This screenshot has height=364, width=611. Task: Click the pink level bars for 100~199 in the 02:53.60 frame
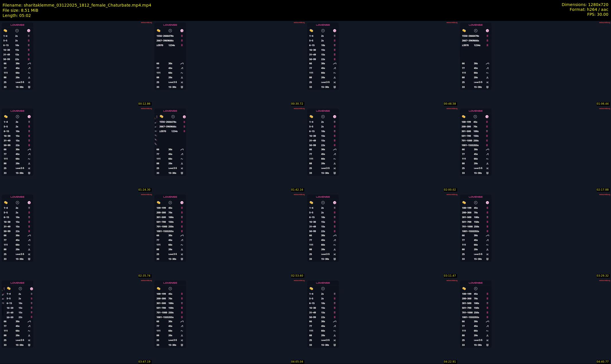click(182, 208)
